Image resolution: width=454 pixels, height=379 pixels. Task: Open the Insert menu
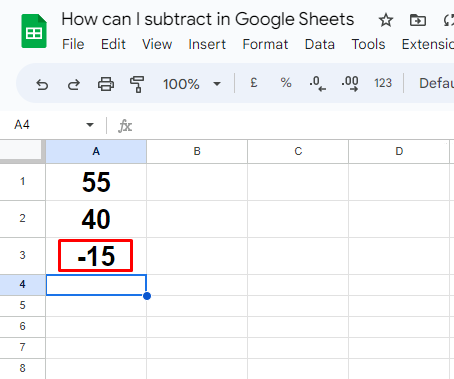[x=207, y=44]
